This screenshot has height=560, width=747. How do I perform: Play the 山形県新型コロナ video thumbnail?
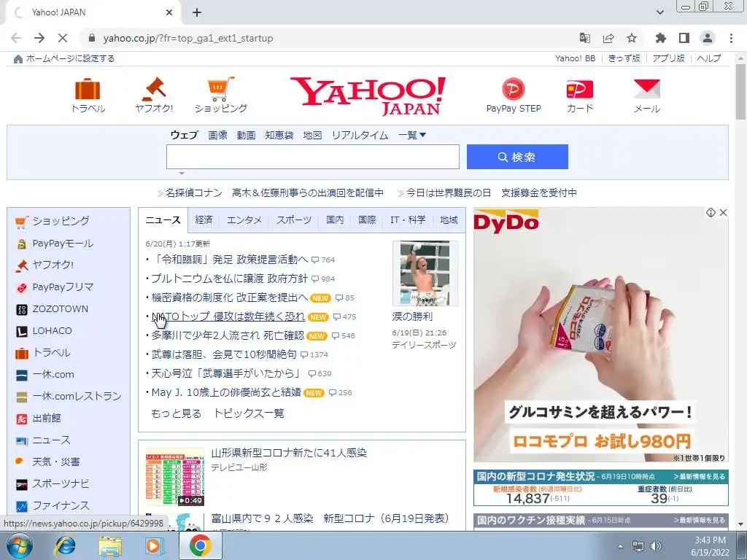click(x=175, y=477)
